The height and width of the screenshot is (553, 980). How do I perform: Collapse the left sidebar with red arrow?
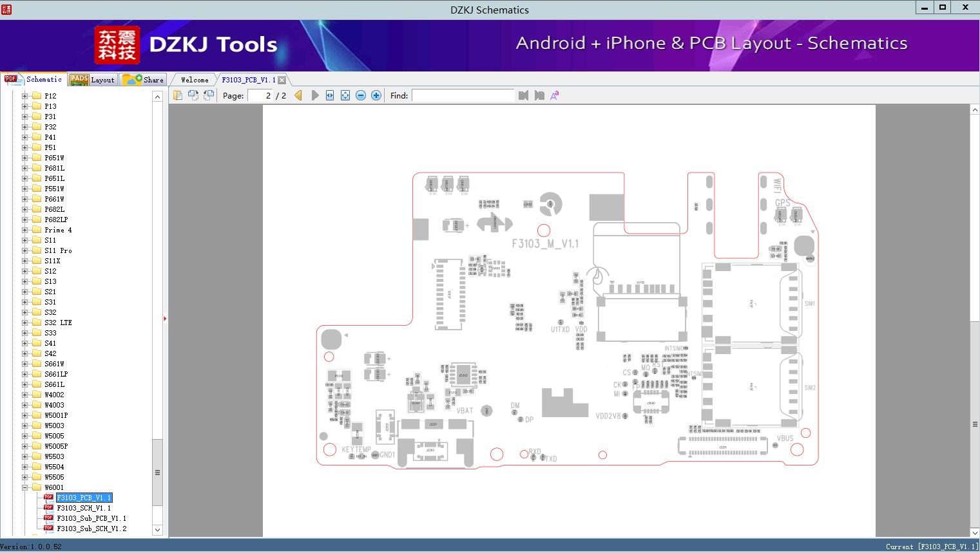tap(165, 319)
